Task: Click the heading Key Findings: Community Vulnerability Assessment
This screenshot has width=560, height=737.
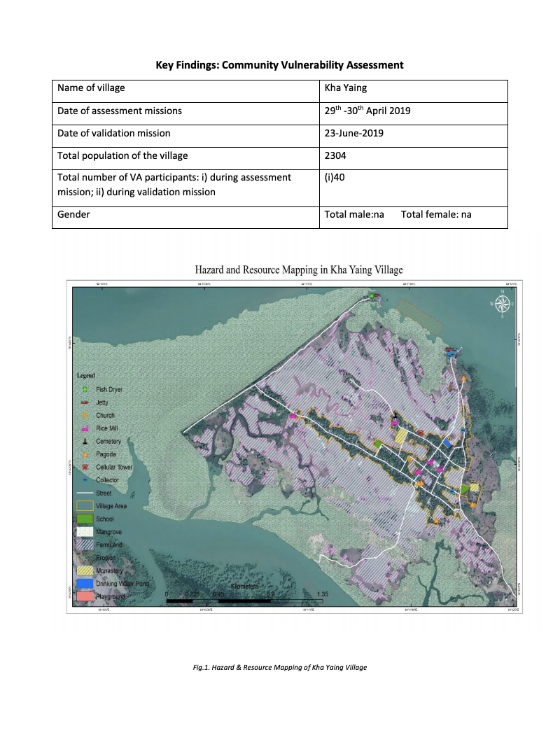Action: (x=280, y=64)
